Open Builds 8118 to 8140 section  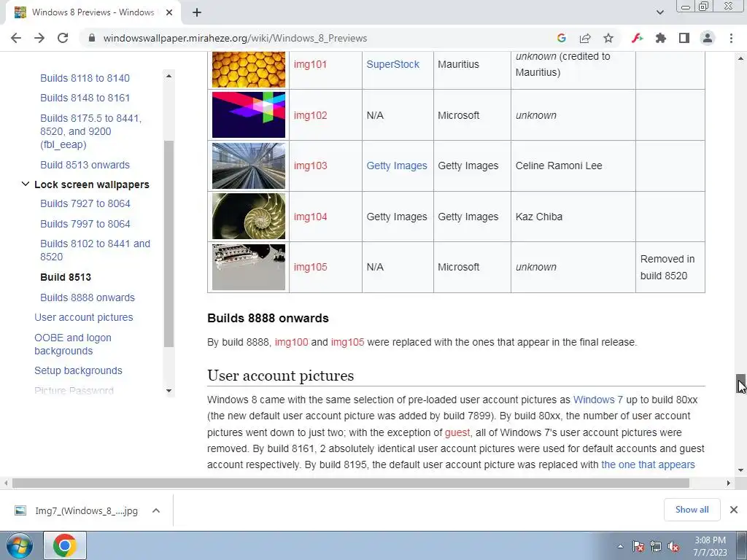pyautogui.click(x=85, y=78)
